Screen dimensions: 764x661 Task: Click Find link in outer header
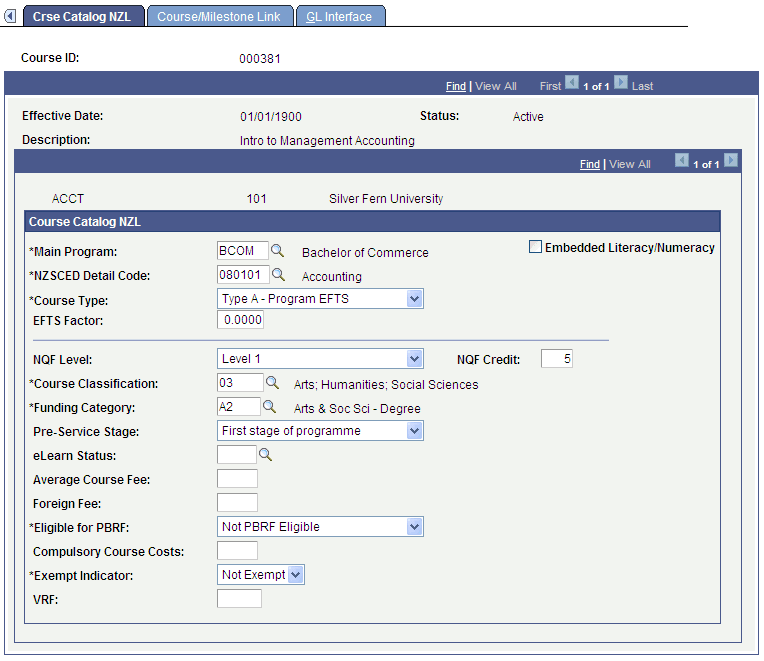pos(456,86)
